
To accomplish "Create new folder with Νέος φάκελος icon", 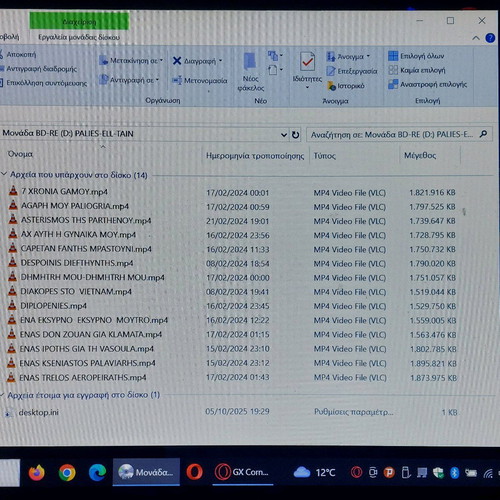I will coord(250,62).
